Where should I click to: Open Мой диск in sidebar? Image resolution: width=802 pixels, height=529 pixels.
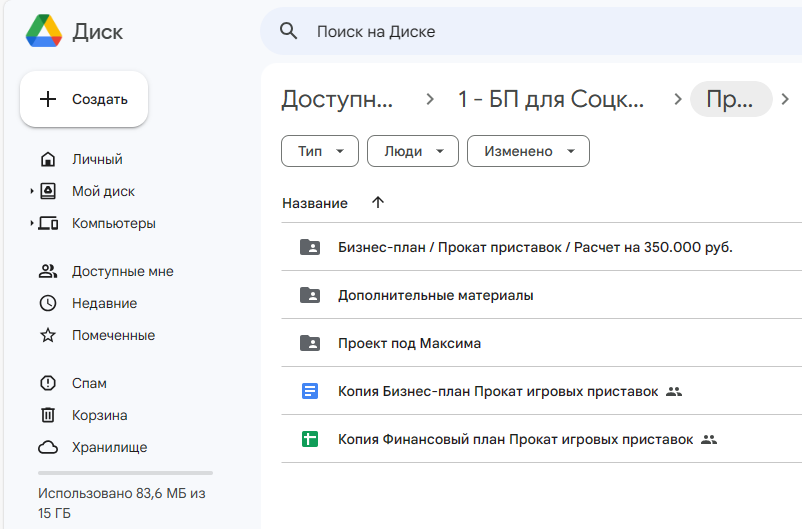click(103, 191)
